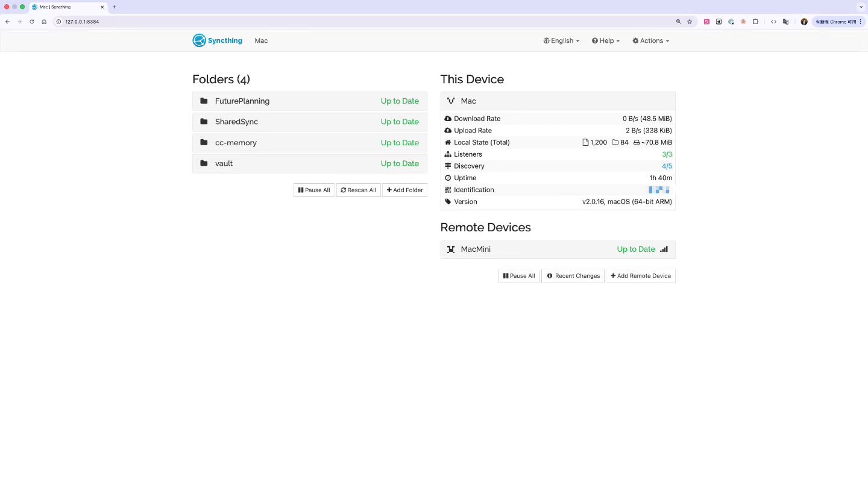Click the browser home icon
The image size is (868, 488).
(x=44, y=22)
